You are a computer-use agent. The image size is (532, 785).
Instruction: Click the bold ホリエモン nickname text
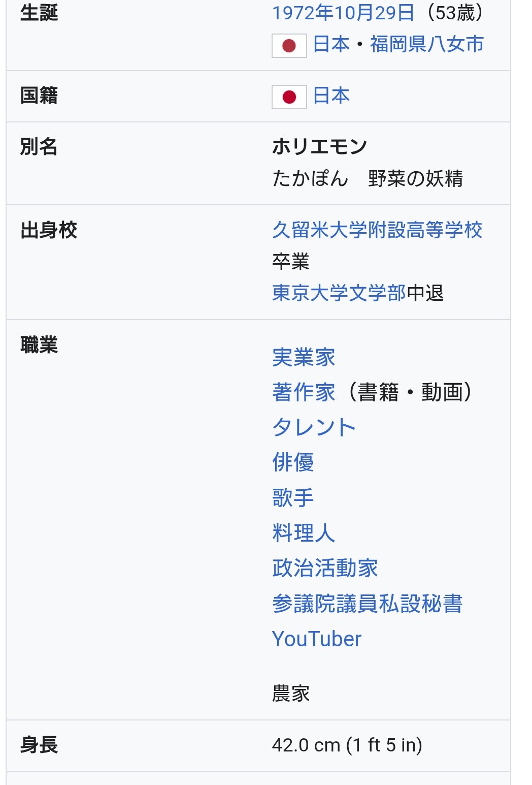pyautogui.click(x=319, y=147)
